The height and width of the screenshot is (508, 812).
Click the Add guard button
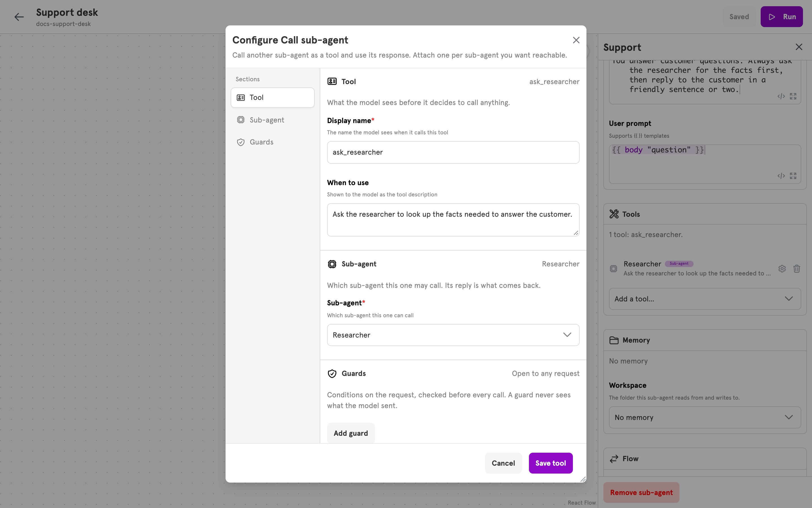(x=351, y=433)
